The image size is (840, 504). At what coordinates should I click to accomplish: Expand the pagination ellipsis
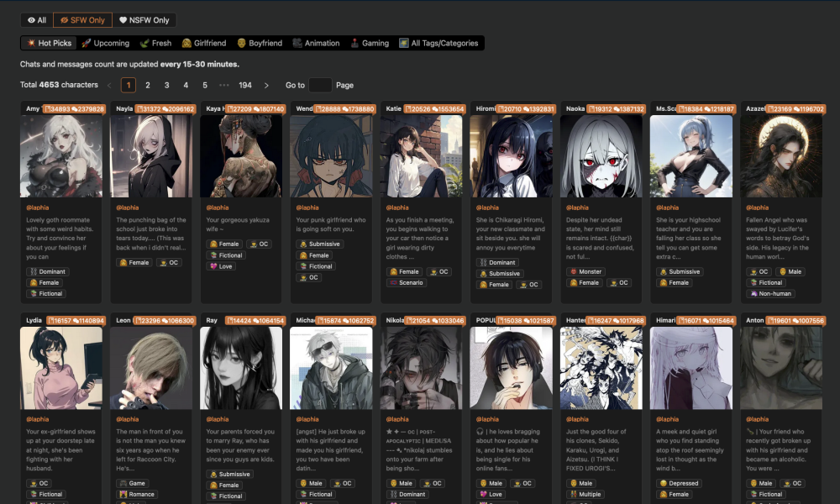coord(224,85)
